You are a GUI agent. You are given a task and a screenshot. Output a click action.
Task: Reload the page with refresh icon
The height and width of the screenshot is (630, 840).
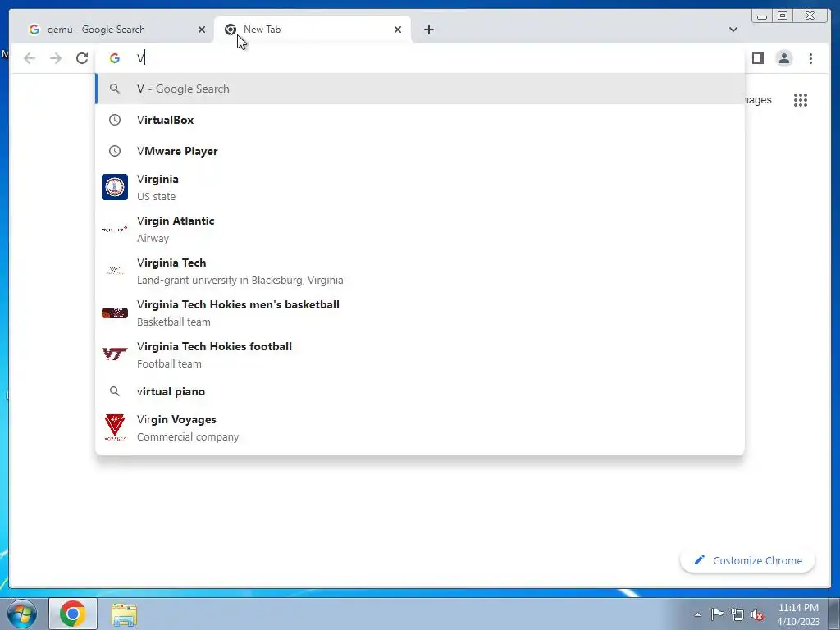[82, 58]
